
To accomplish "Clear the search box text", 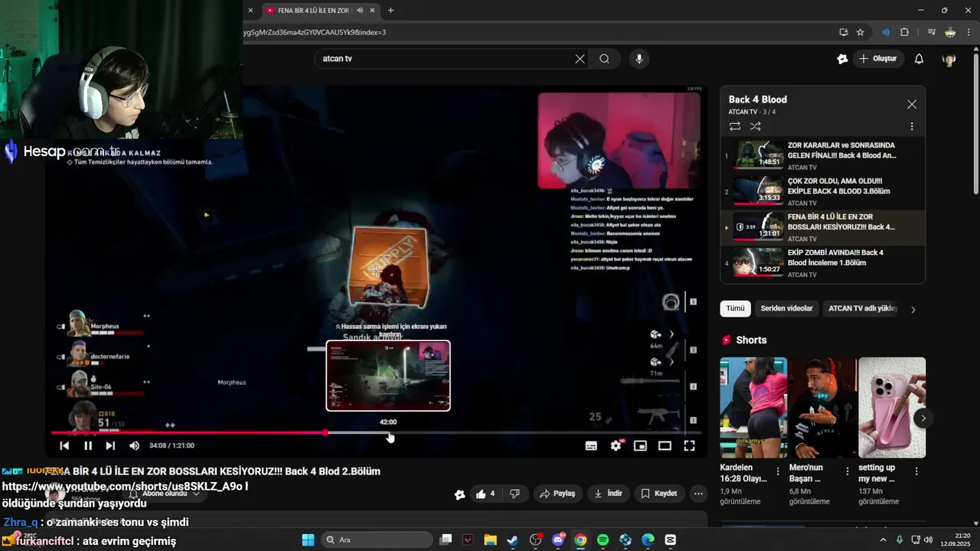I will [580, 59].
